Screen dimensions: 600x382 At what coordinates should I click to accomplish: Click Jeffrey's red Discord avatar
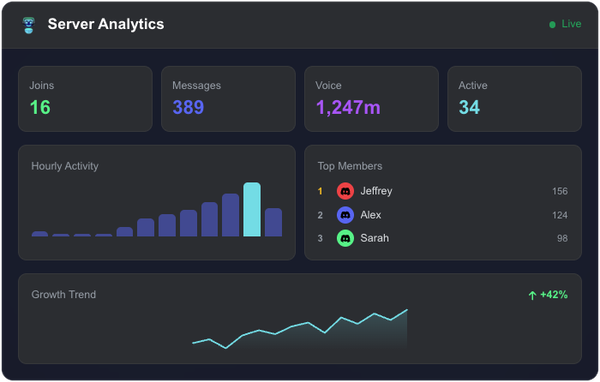(x=345, y=191)
